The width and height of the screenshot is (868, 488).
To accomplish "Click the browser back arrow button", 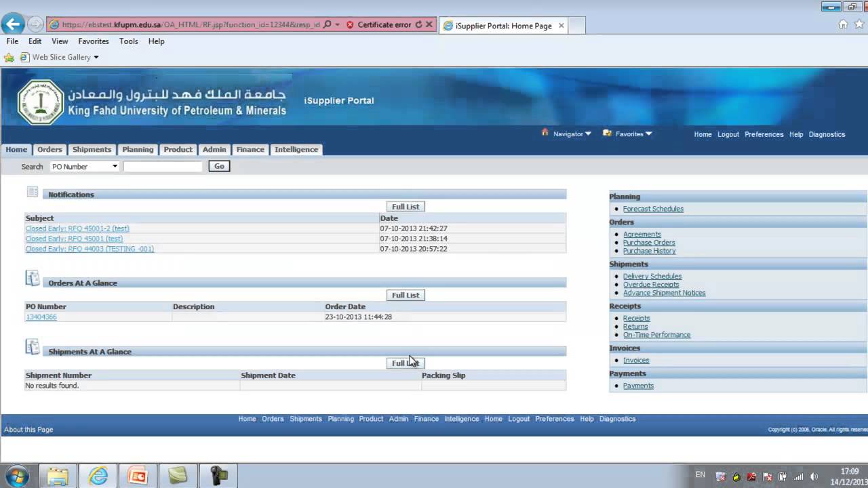I will 13,24.
